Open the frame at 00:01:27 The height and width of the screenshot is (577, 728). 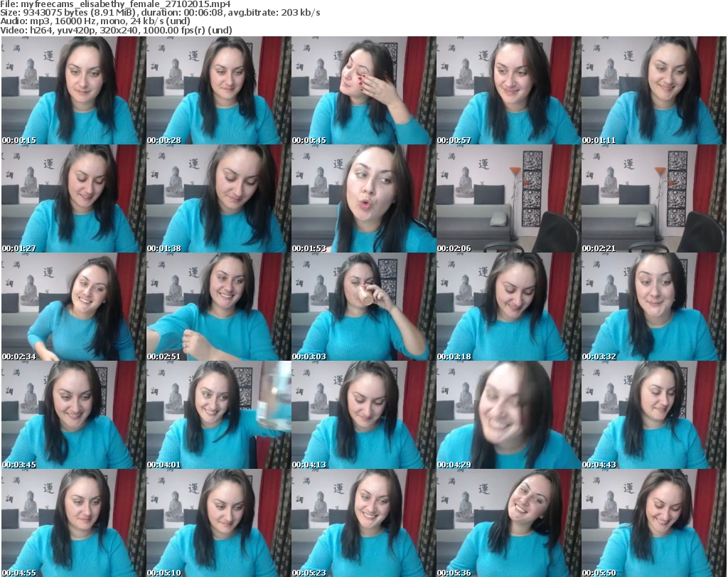73,198
